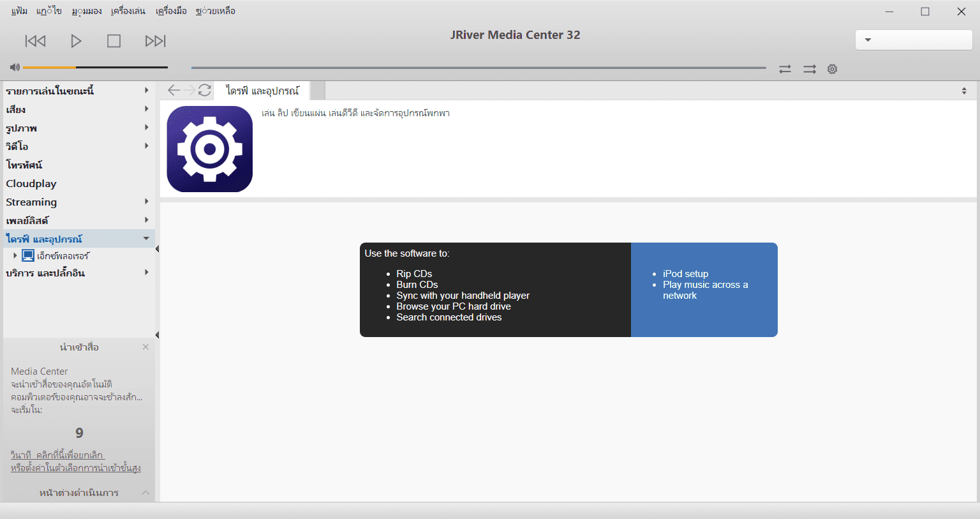980x519 pixels.
Task: Open the แก้ไข menu
Action: [49, 11]
